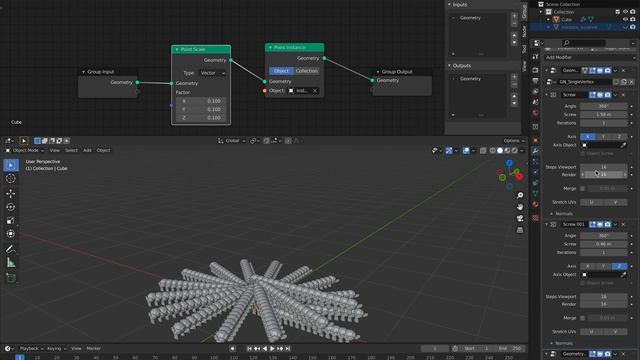Toggle Screw modifier viewport display
This screenshot has width=640, height=360.
point(600,95)
